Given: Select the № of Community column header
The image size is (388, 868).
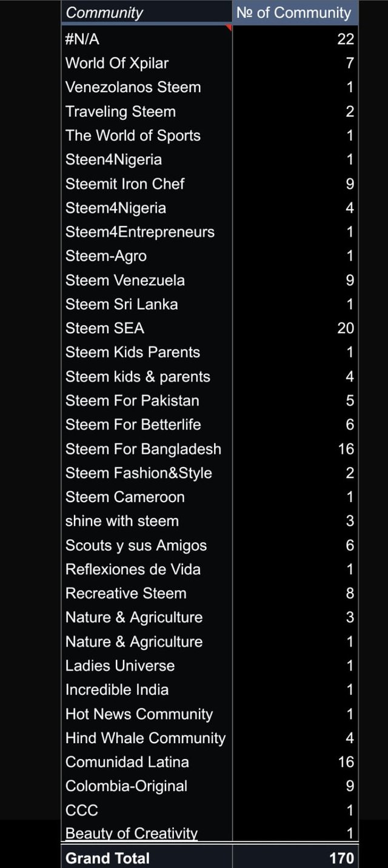Looking at the screenshot, I should pyautogui.click(x=295, y=13).
